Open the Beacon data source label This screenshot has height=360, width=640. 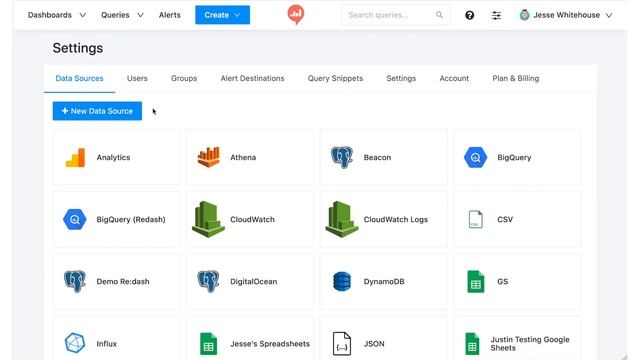(377, 158)
